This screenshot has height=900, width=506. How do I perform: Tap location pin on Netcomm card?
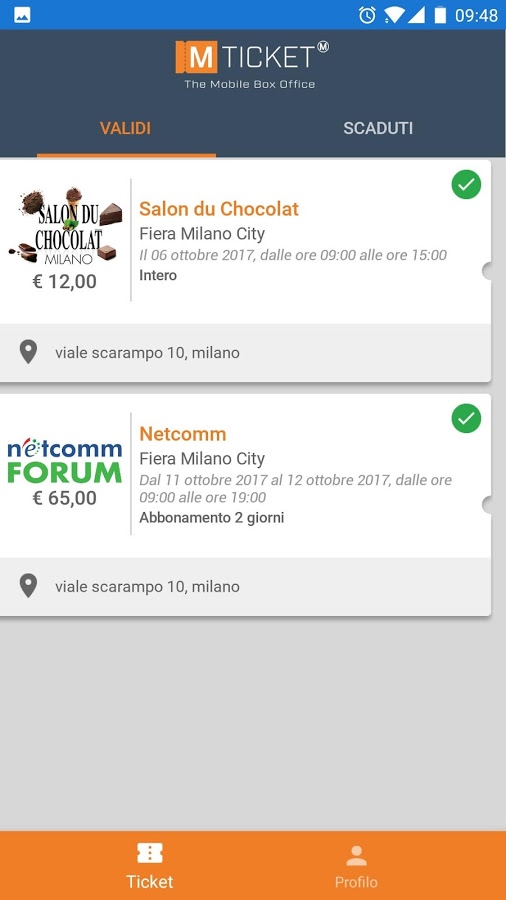[x=28, y=586]
